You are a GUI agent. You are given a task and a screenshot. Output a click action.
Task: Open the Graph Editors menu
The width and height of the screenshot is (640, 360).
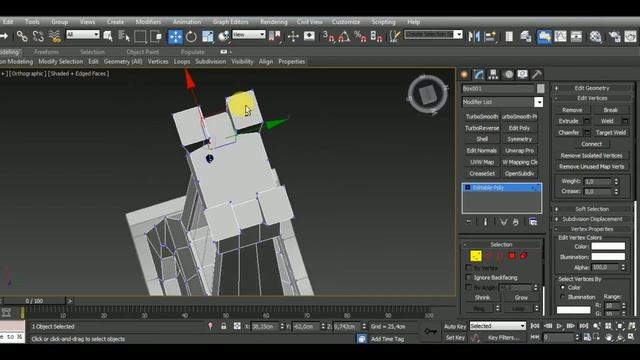(230, 22)
